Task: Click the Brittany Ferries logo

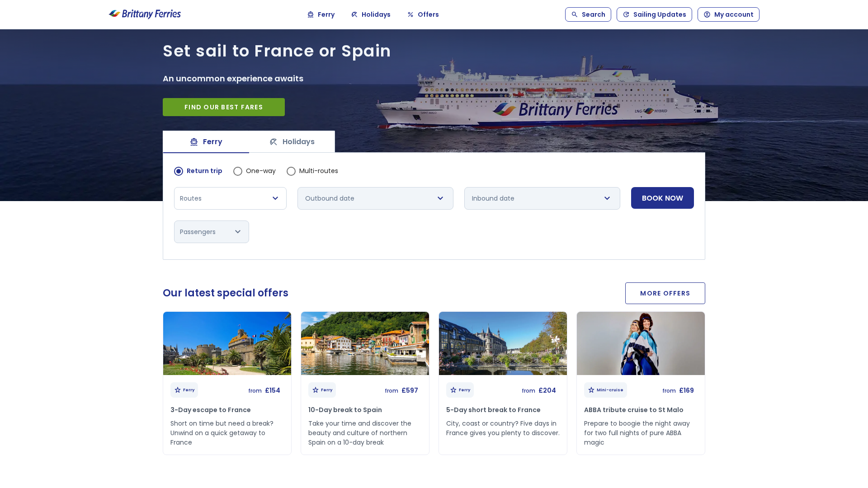Action: [145, 14]
